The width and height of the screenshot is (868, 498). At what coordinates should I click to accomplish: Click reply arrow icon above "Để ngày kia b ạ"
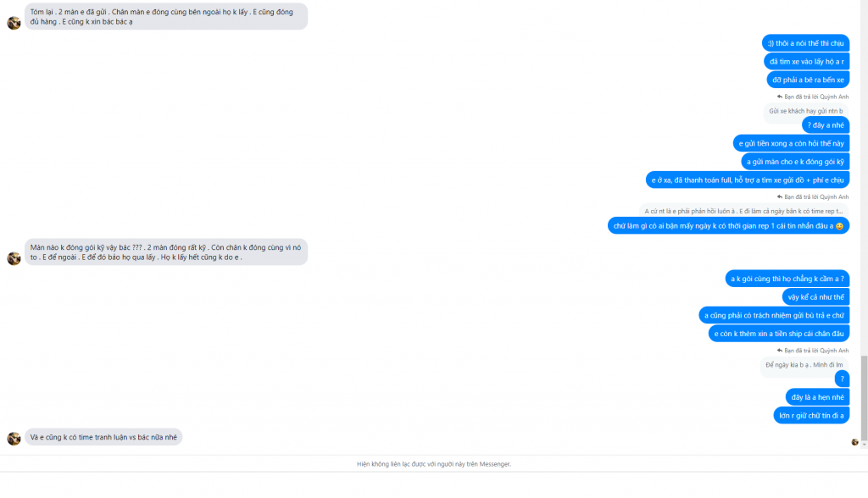tap(780, 351)
